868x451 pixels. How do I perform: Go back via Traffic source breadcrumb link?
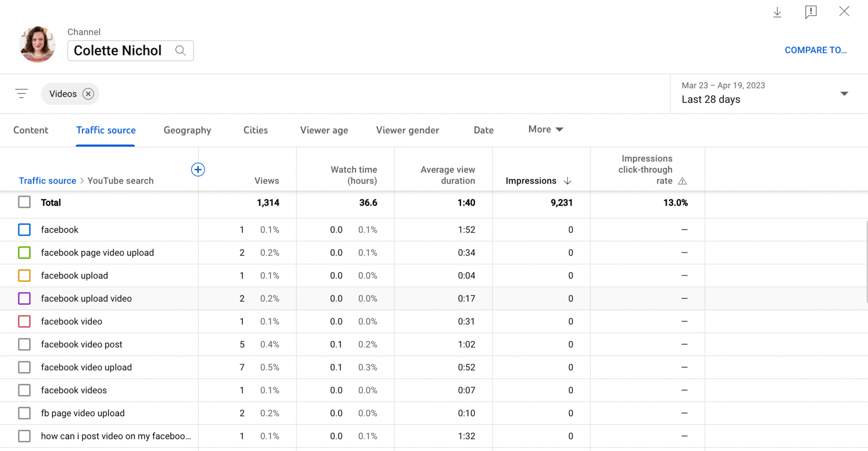point(47,181)
